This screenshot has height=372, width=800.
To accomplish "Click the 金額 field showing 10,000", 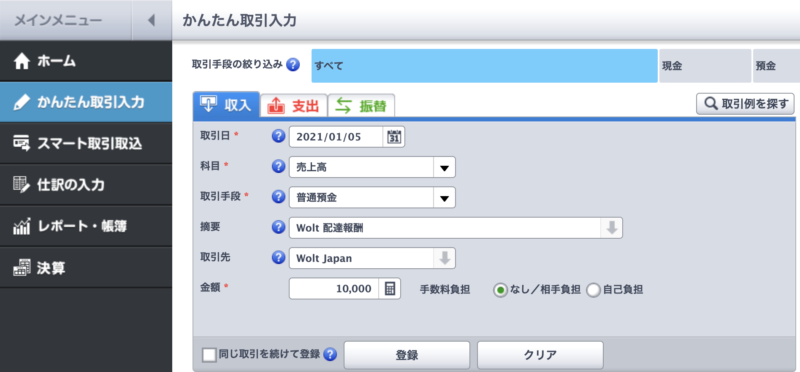I will click(334, 289).
